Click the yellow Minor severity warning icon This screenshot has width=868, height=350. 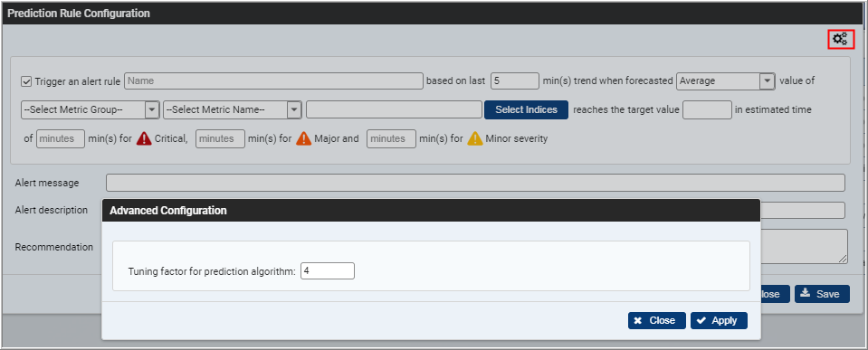click(475, 138)
